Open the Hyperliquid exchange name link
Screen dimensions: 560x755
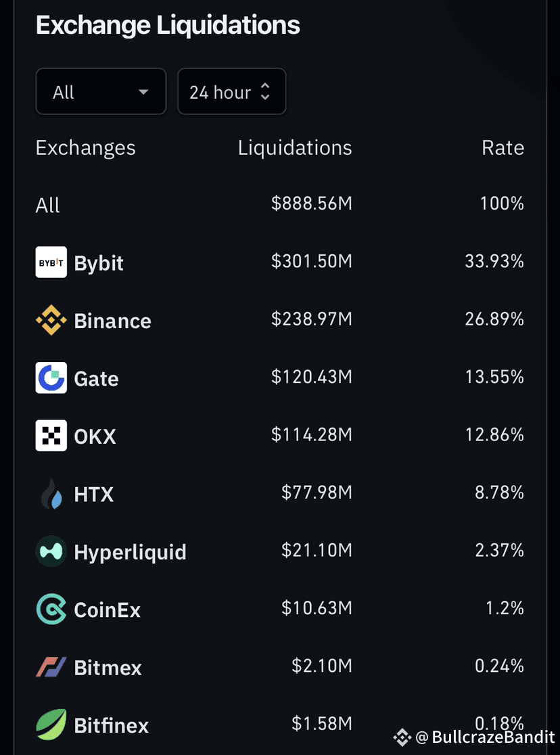click(130, 552)
